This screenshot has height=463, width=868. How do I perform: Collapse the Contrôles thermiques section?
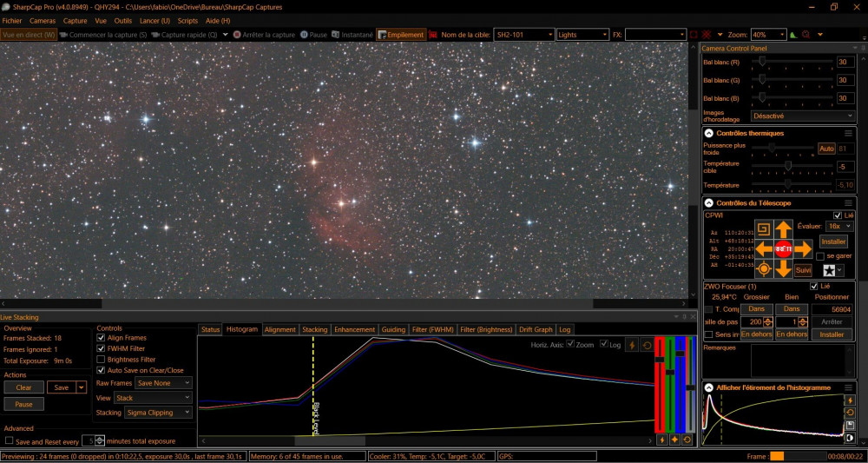click(708, 133)
